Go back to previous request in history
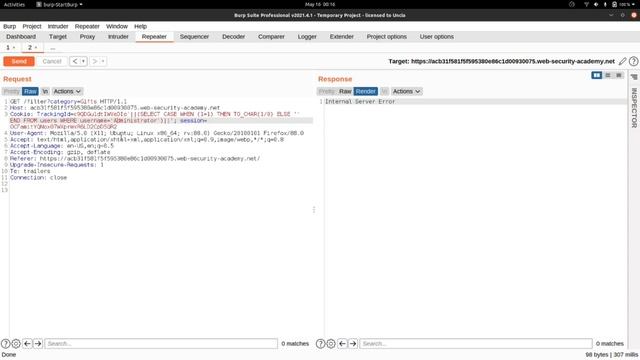The width and height of the screenshot is (640, 360). (x=74, y=61)
